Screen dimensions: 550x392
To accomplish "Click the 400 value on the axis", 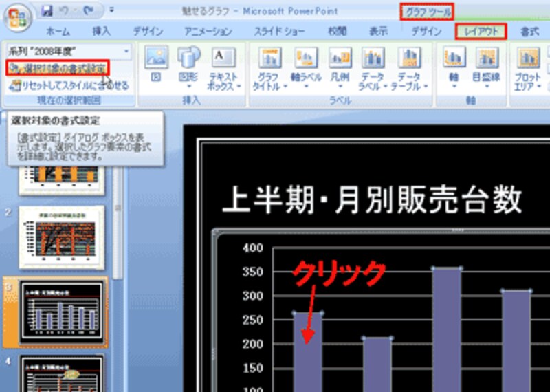I will coord(252,248).
